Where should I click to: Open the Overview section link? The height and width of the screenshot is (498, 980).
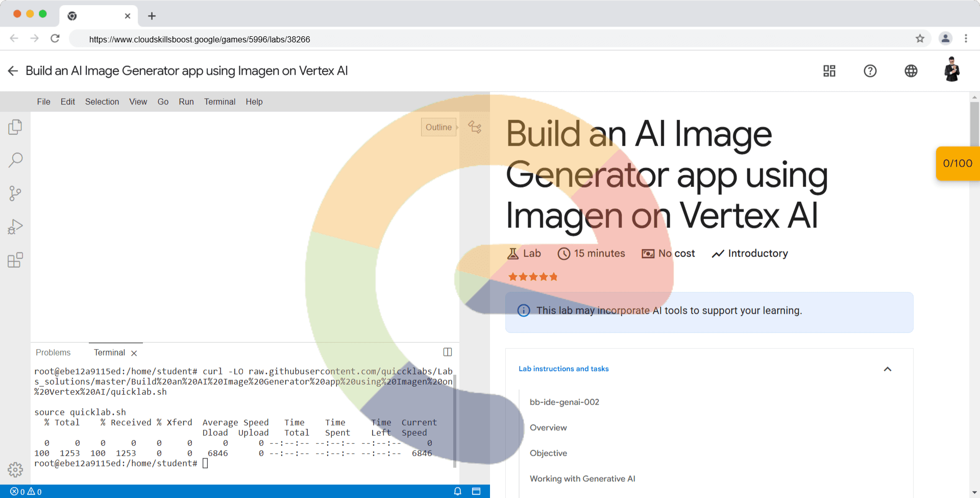(x=548, y=428)
